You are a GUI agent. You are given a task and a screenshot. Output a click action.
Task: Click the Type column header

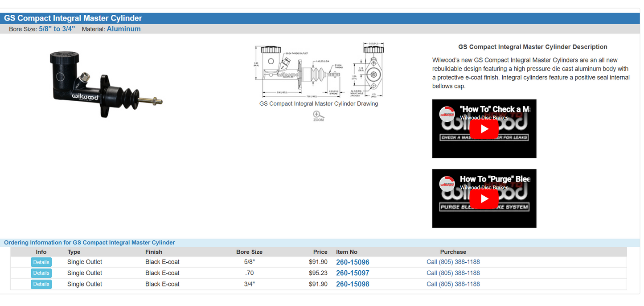coord(74,252)
